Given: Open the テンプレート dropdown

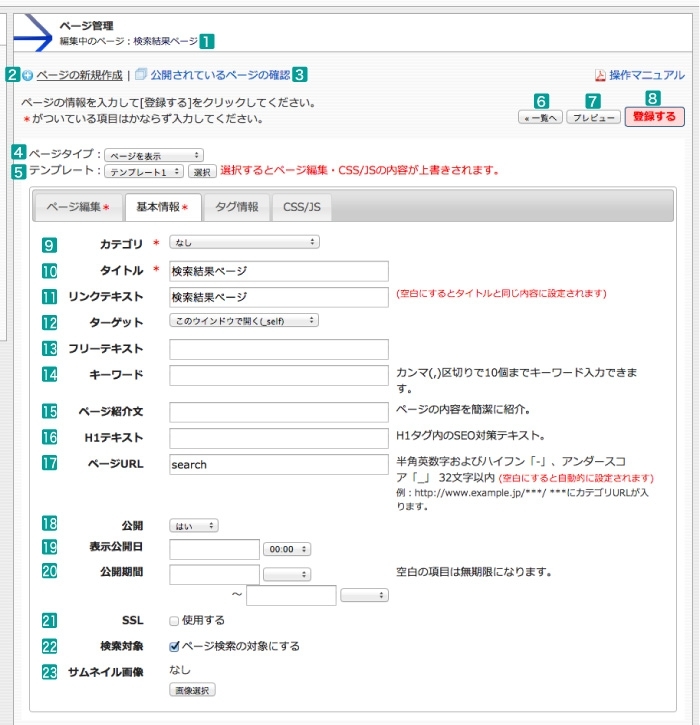Looking at the screenshot, I should (x=144, y=172).
